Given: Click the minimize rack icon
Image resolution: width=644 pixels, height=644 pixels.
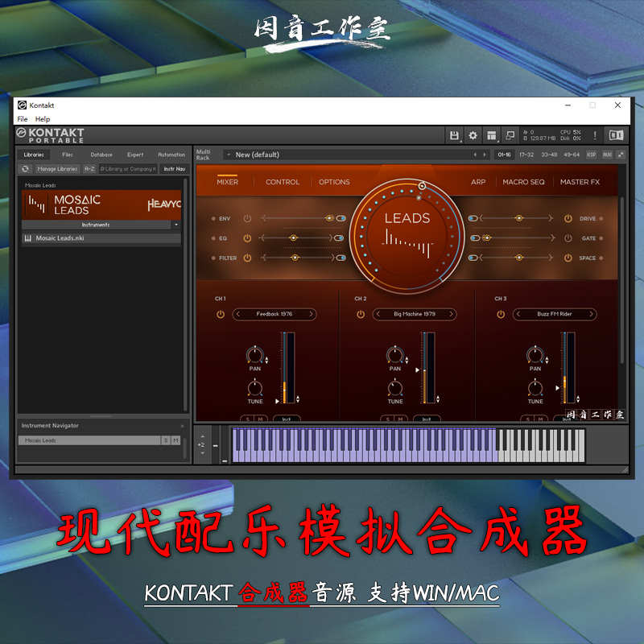Looking at the screenshot, I should pyautogui.click(x=621, y=155).
